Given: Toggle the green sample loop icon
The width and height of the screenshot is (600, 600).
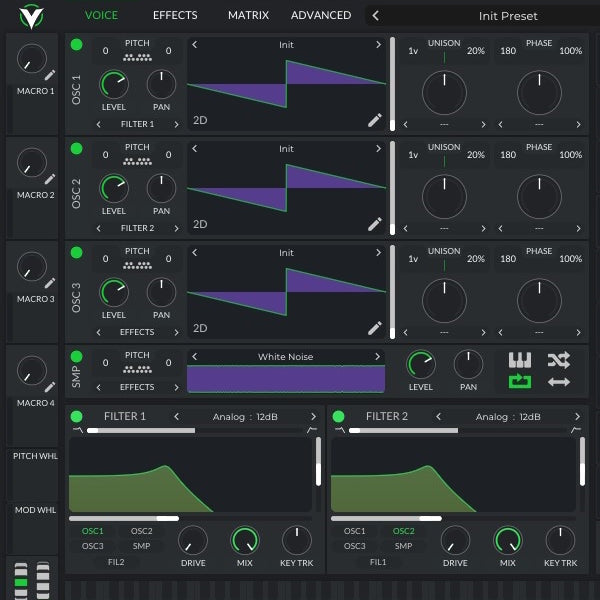Looking at the screenshot, I should coord(520,382).
